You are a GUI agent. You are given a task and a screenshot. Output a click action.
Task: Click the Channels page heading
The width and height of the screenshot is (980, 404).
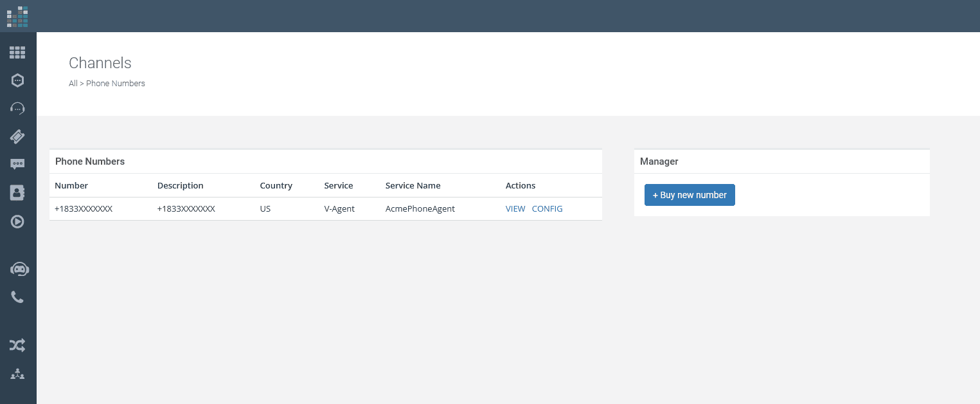pos(100,63)
